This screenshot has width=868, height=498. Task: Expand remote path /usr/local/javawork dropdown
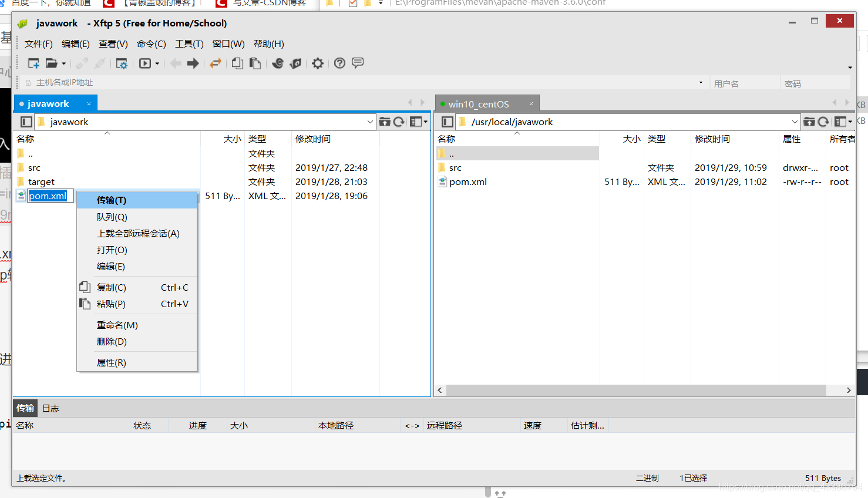[795, 122]
